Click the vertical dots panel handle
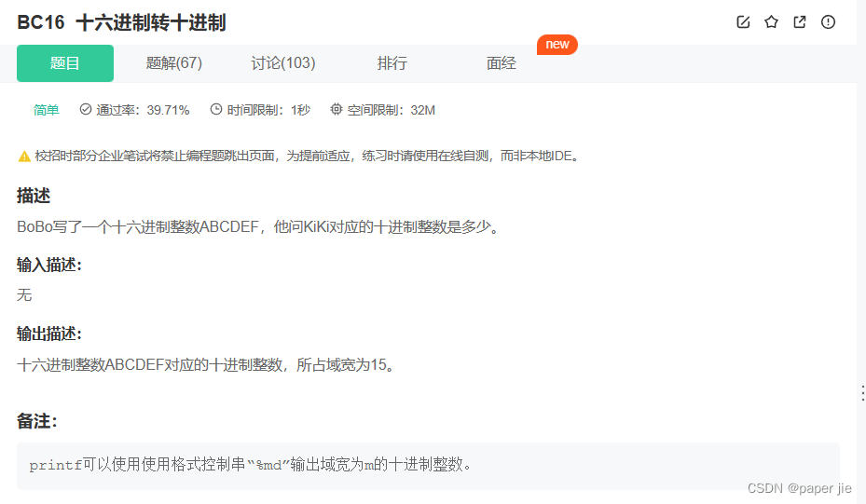866x504 pixels. point(862,393)
